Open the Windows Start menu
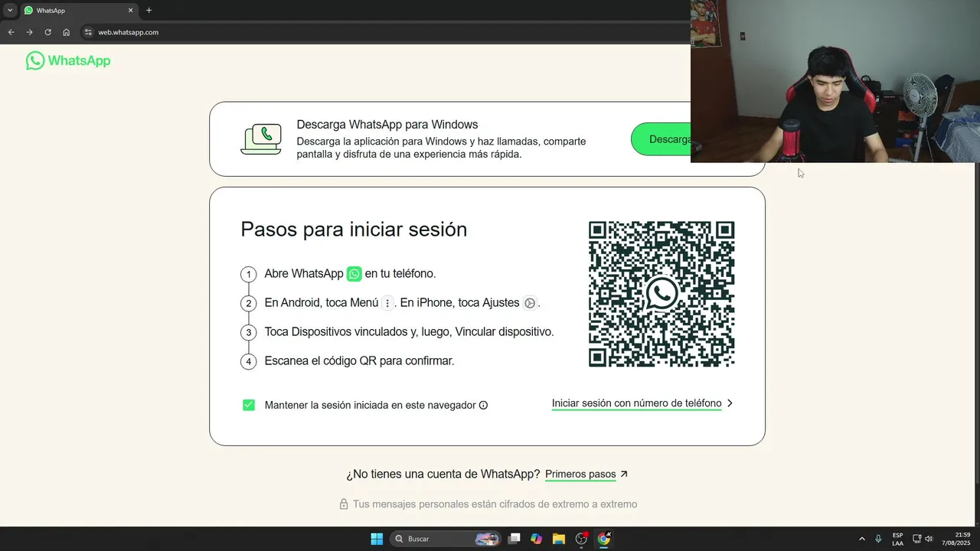Screen dimensions: 980x551 click(x=377, y=539)
